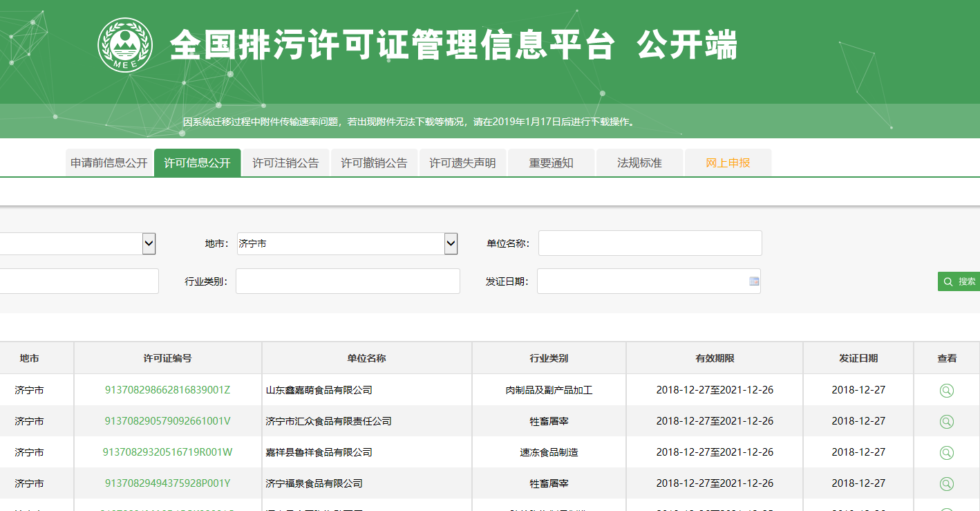Click the green 搜索 search button
980x511 pixels.
pyautogui.click(x=959, y=281)
